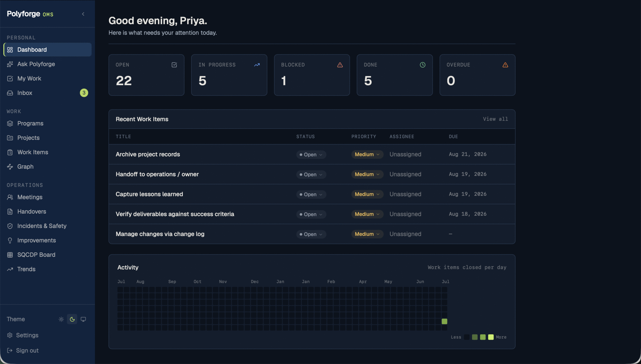
Task: Click the Polyforge OMS logo
Action: [30, 14]
